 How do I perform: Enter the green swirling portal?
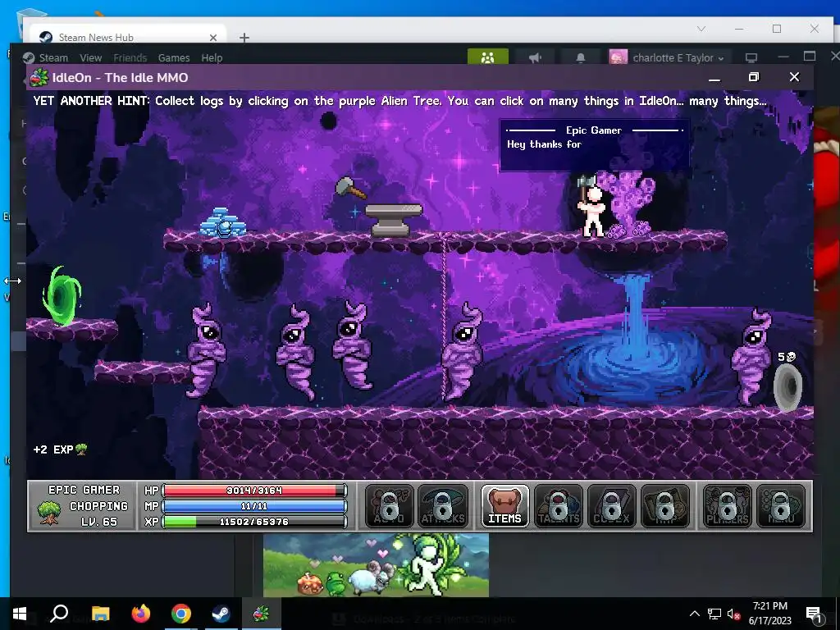point(62,296)
